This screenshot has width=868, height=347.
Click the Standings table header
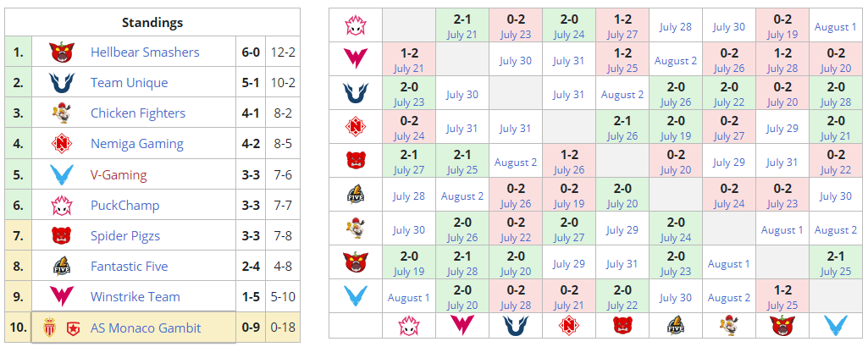coord(152,23)
